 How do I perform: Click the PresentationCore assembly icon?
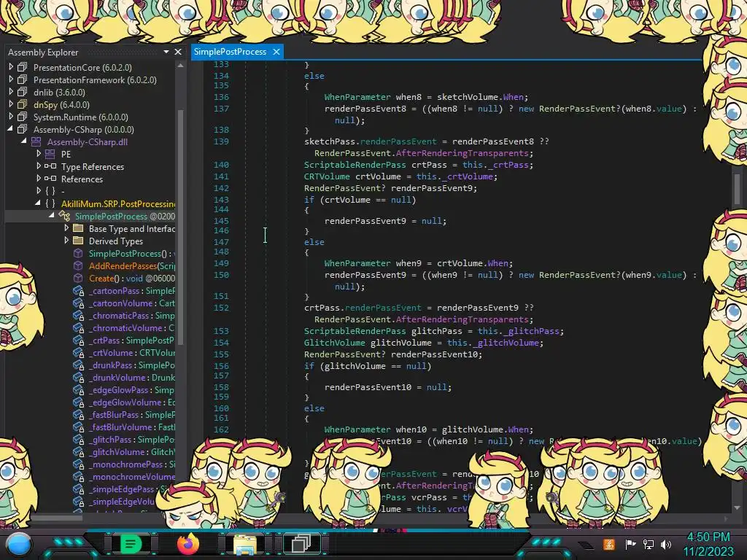tap(23, 67)
